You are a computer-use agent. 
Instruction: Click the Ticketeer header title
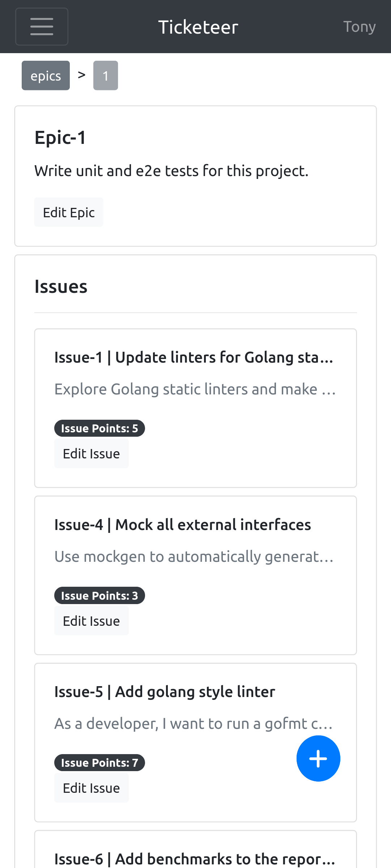(x=198, y=26)
